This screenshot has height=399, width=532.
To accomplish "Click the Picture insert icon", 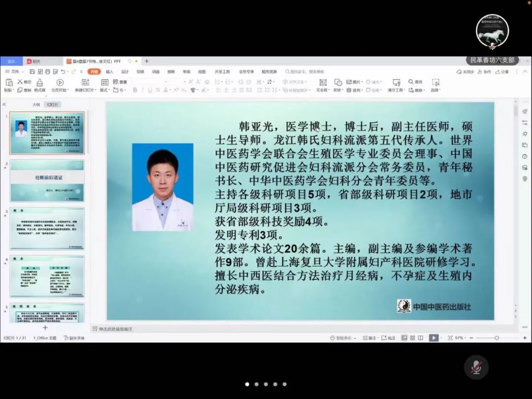I will [349, 82].
